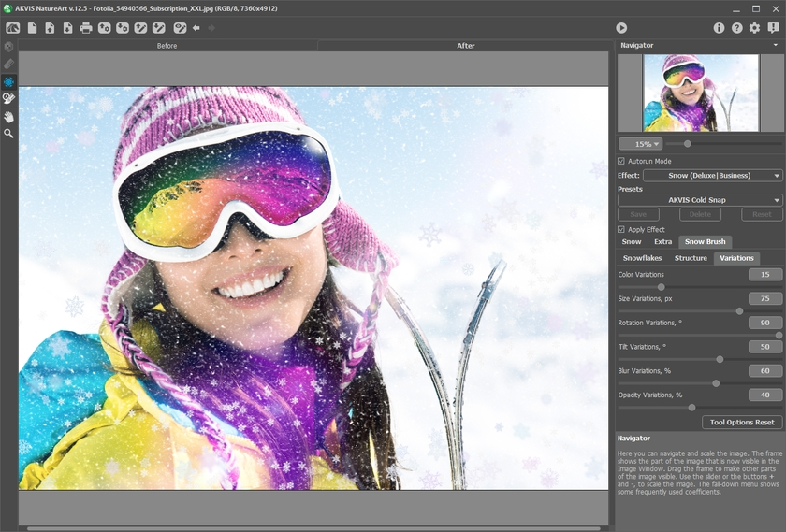Open the Snowflakes sub-tab
This screenshot has width=786, height=532.
click(642, 258)
